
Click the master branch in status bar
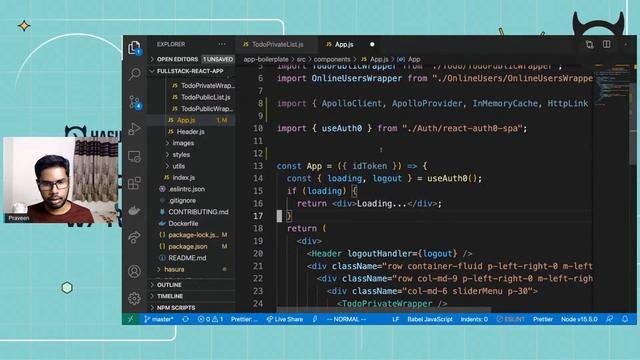click(x=159, y=319)
